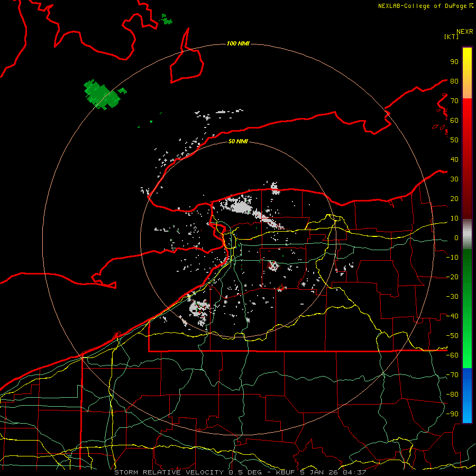Click the -80 scale value label
476x476 pixels.
click(x=453, y=395)
